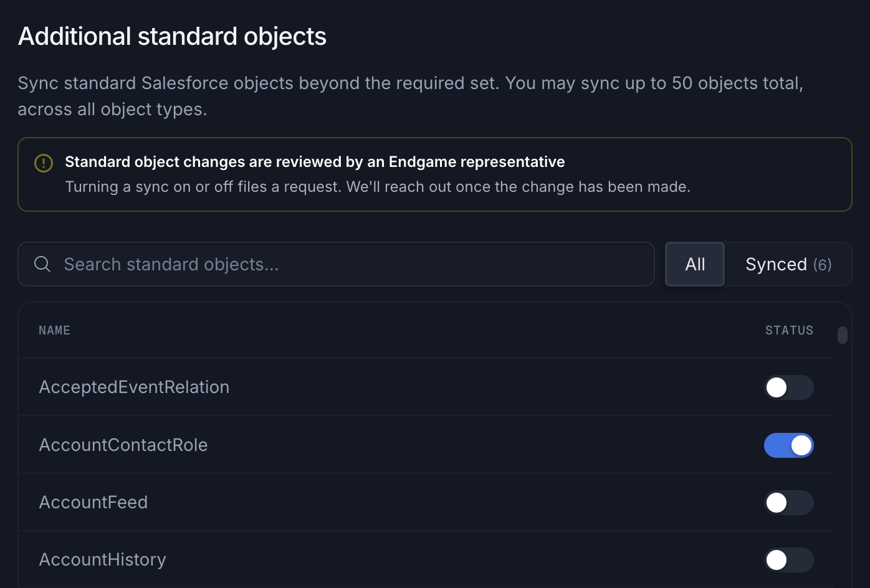The image size is (870, 588).
Task: Click the AcceptedEventRelation row name
Action: (x=134, y=387)
